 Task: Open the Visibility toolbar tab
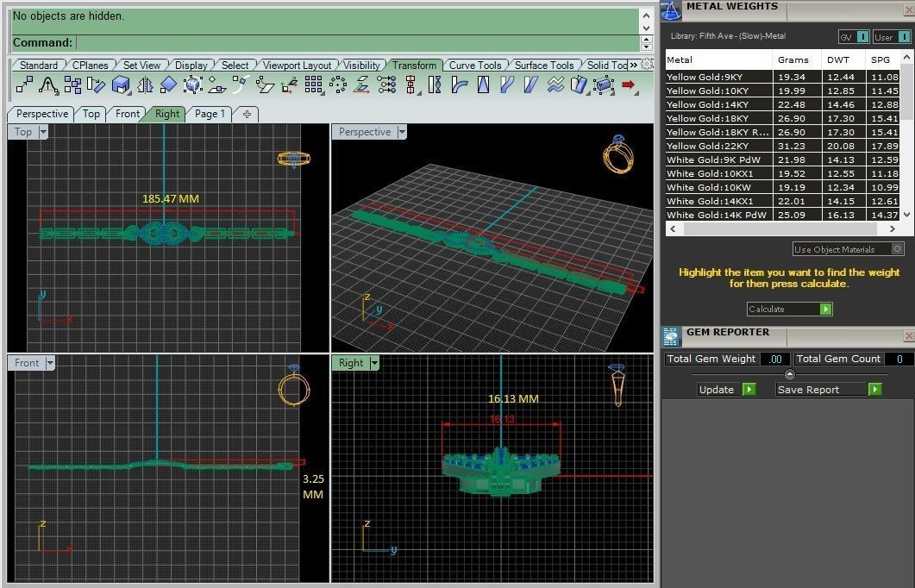[x=361, y=66]
